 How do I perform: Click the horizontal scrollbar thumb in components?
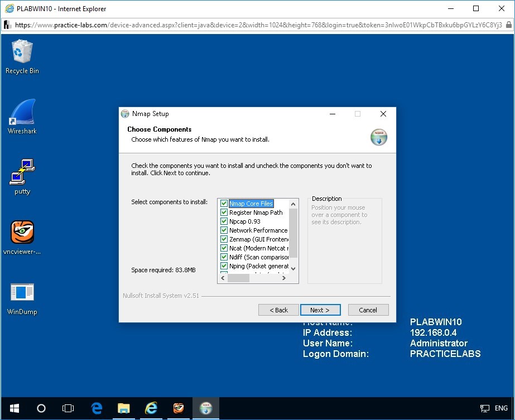point(238,278)
